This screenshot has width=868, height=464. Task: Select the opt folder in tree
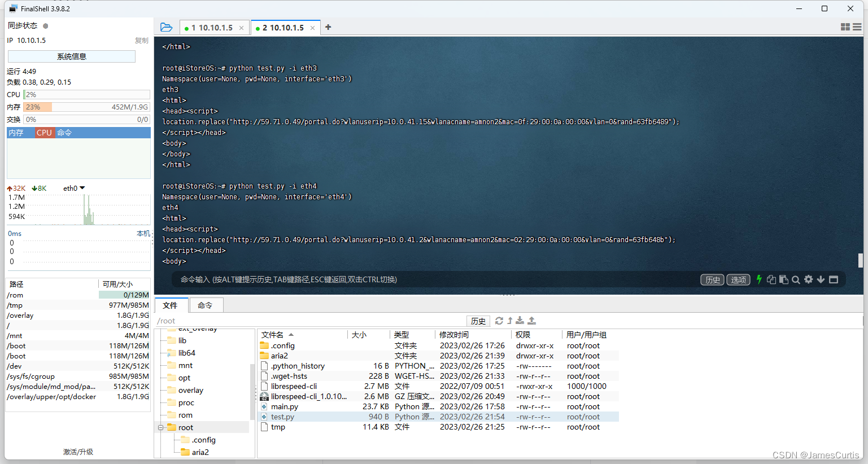pos(184,378)
